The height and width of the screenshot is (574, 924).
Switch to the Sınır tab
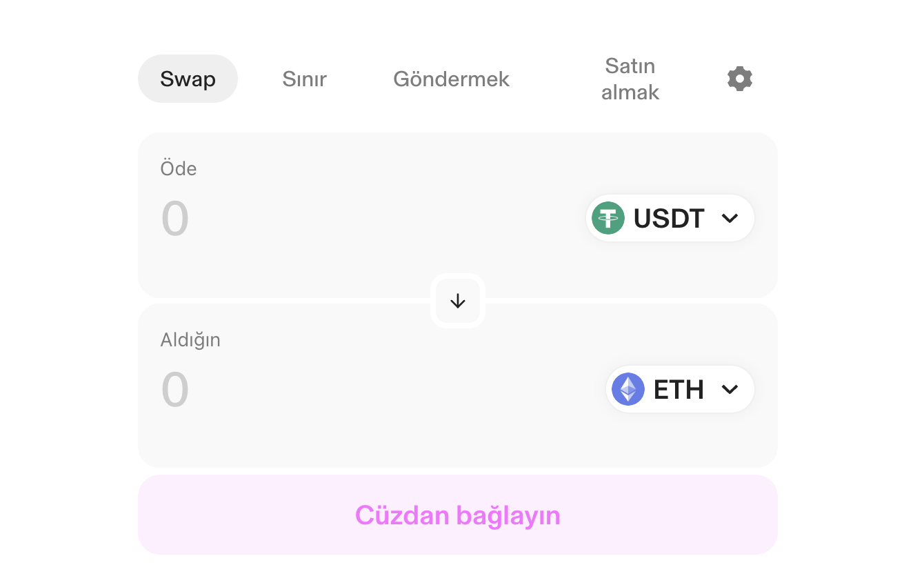pyautogui.click(x=304, y=79)
